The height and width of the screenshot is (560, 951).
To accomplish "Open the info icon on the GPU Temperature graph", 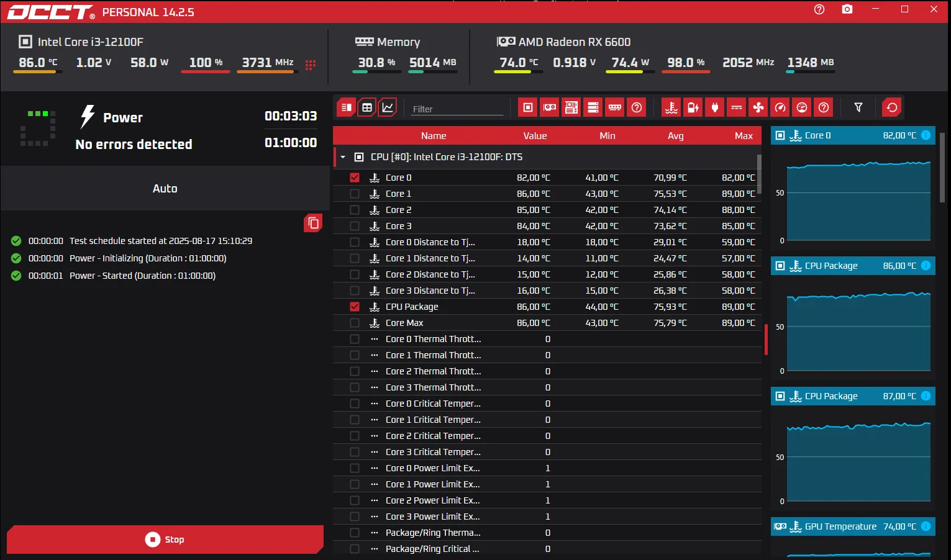I will [x=926, y=526].
